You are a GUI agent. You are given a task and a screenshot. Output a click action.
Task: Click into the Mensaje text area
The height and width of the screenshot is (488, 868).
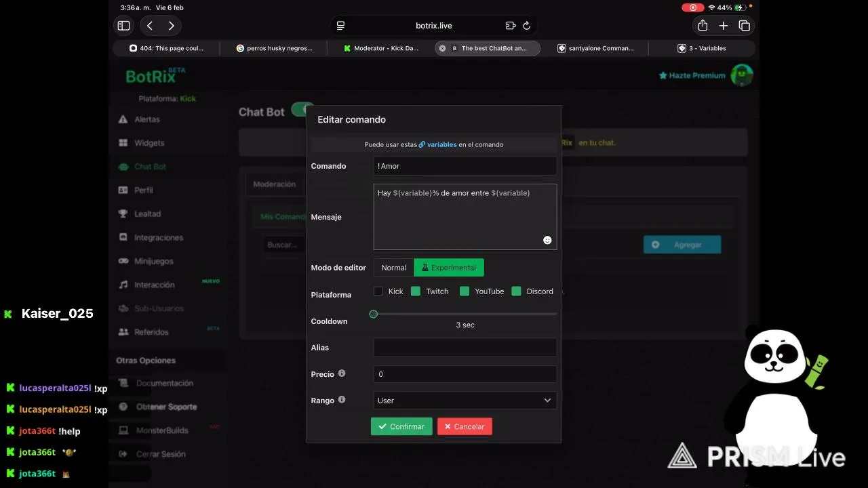tap(465, 217)
